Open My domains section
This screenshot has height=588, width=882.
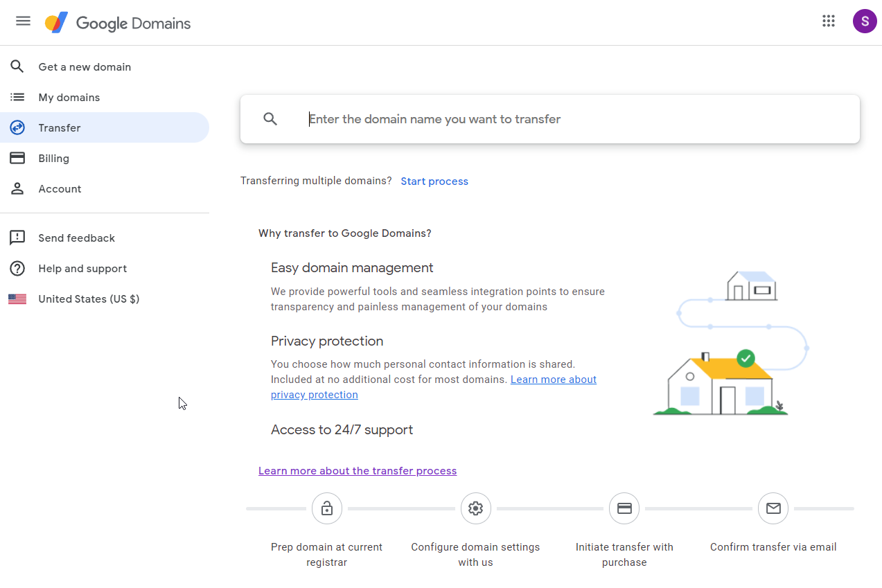click(x=69, y=98)
